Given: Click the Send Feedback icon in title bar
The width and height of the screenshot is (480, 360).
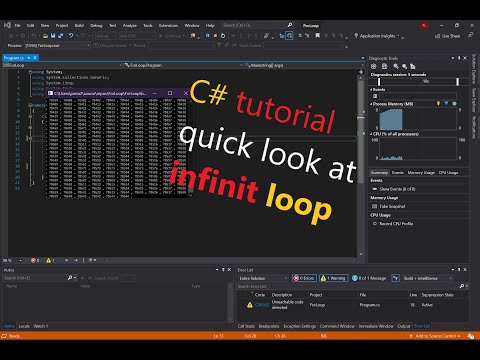Looking at the screenshot, I should point(470,35).
